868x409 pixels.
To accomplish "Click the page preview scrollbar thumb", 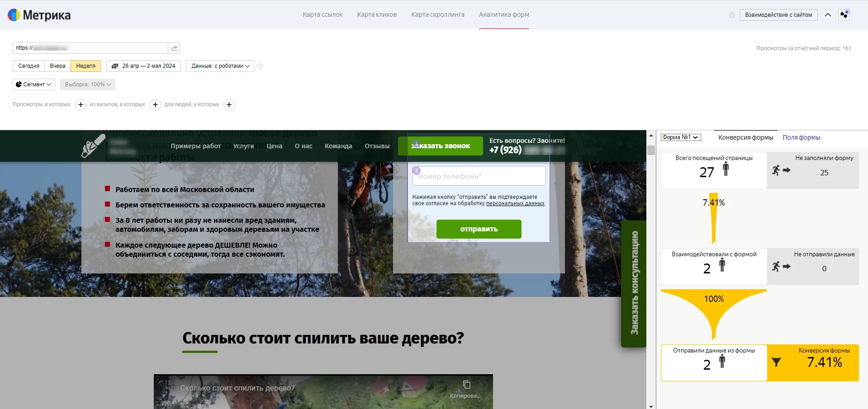I will 651,150.
